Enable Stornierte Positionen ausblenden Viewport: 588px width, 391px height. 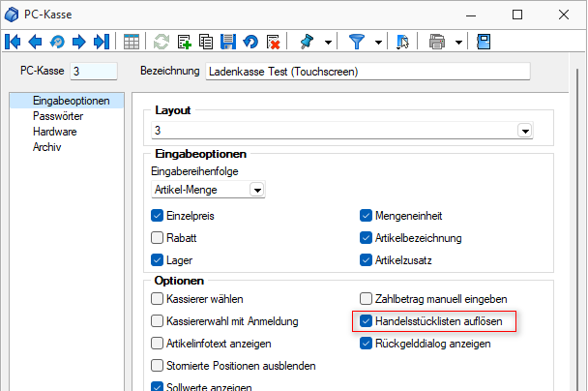pyautogui.click(x=157, y=365)
